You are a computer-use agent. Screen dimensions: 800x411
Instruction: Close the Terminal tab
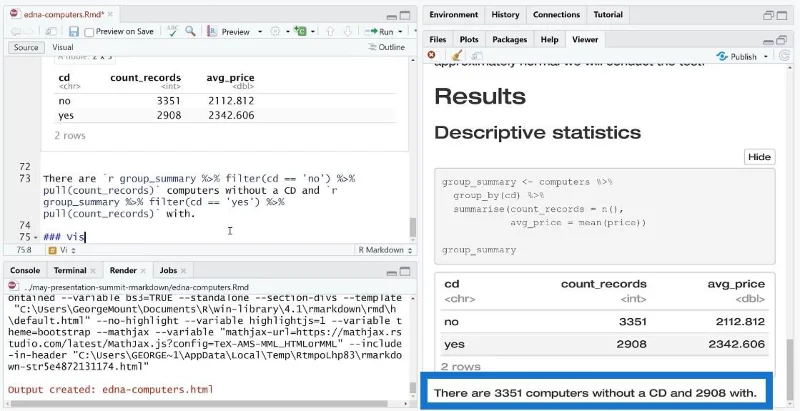click(93, 271)
